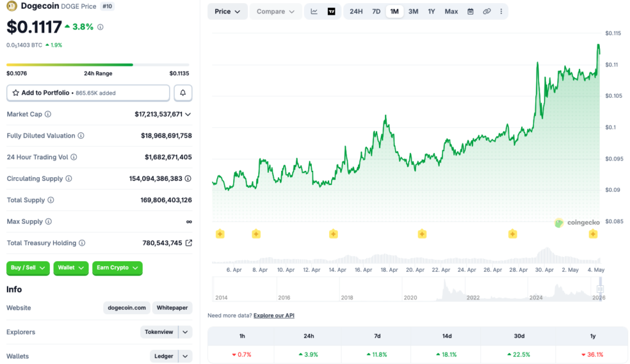Open the Price dropdown
This screenshot has height=364, width=630.
click(228, 12)
